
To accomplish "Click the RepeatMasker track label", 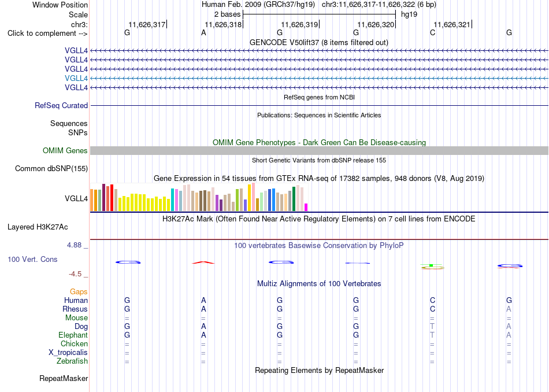I will click(64, 378).
